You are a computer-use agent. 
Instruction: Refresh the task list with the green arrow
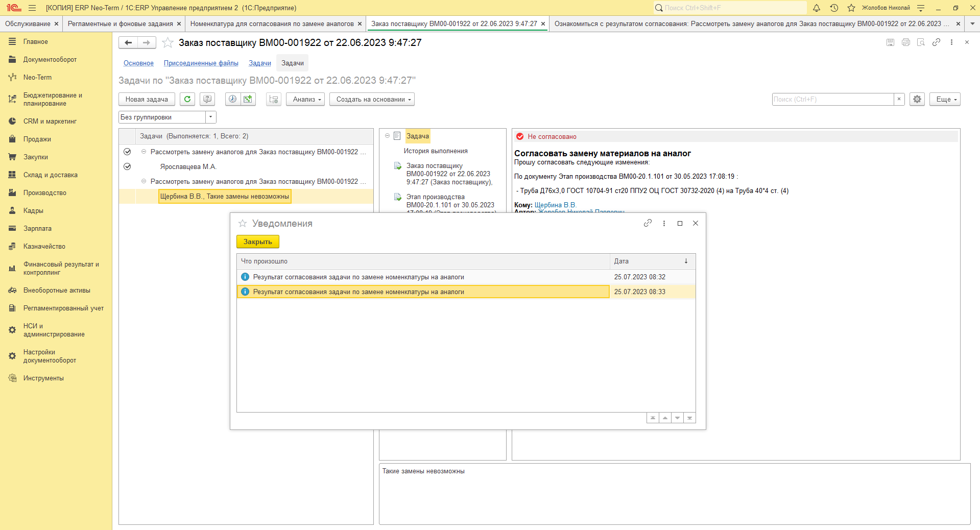point(187,99)
